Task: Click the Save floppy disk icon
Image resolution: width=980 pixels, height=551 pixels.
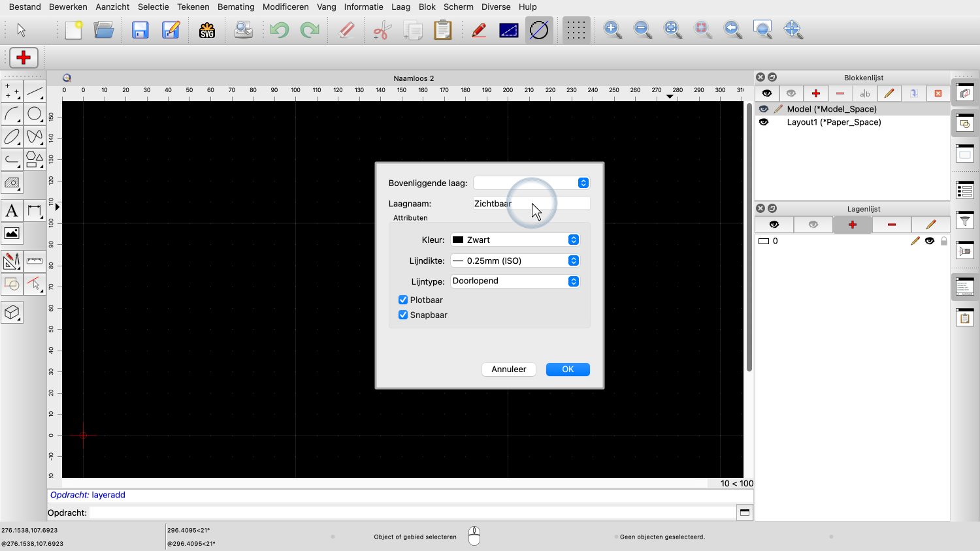Action: [140, 30]
